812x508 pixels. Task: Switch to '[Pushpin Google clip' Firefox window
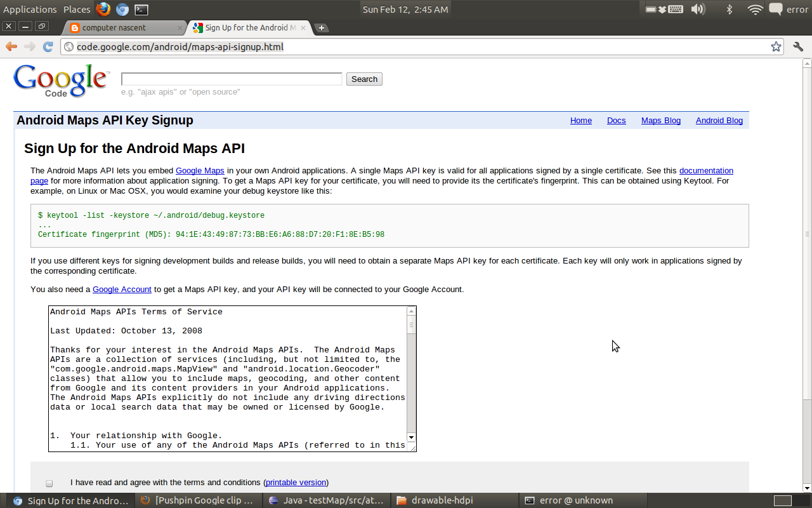tap(199, 500)
